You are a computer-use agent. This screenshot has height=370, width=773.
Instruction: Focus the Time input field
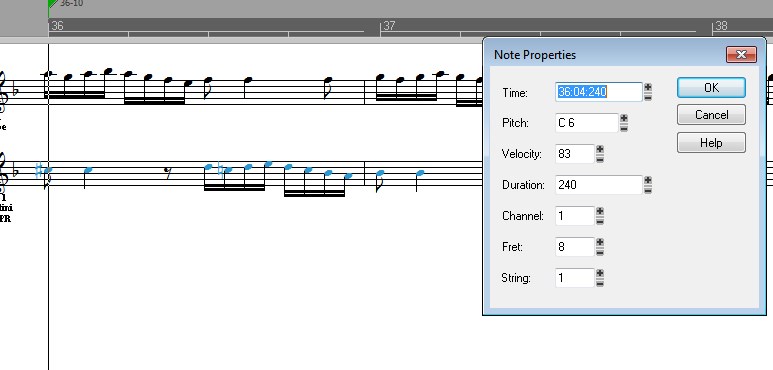point(598,92)
